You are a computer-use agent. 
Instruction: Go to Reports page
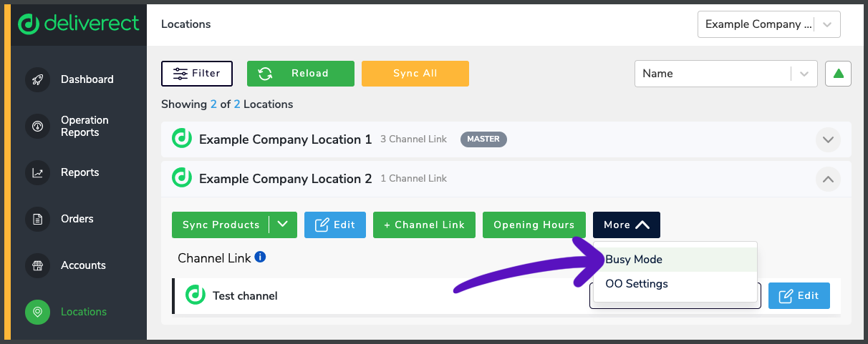[x=79, y=172]
